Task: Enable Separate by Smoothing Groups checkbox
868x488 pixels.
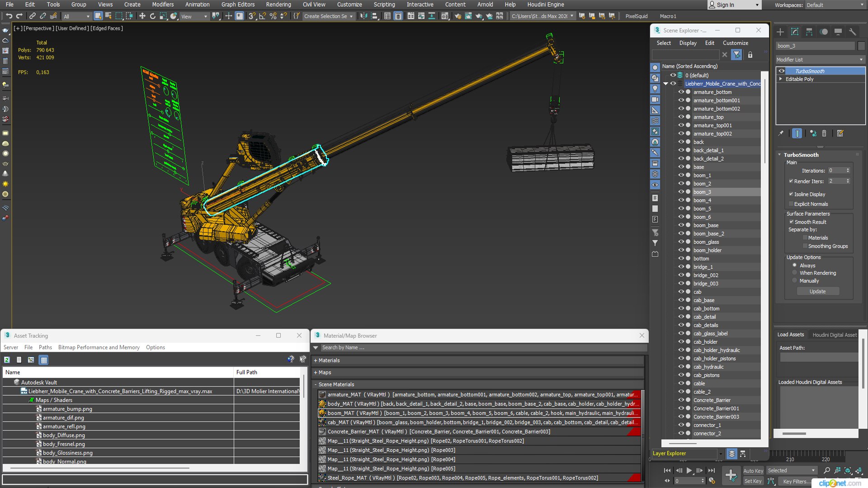Action: pyautogui.click(x=805, y=246)
